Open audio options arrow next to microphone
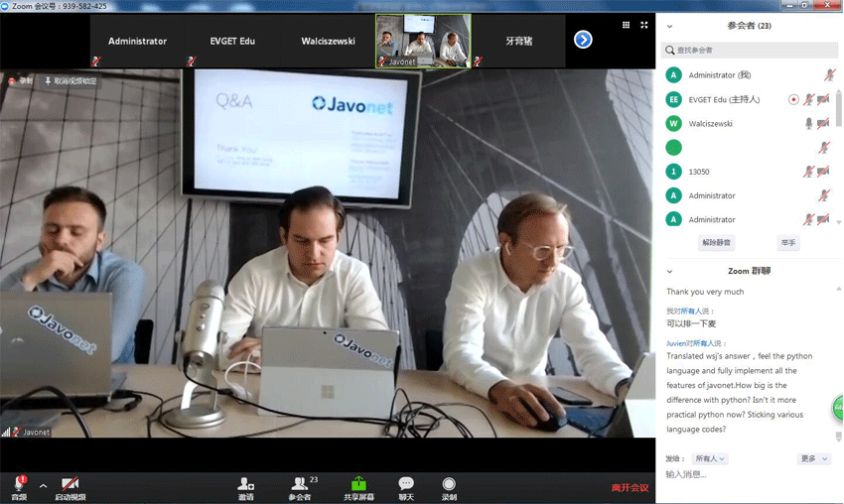Screen dimensions: 844x504 pyautogui.click(x=43, y=486)
